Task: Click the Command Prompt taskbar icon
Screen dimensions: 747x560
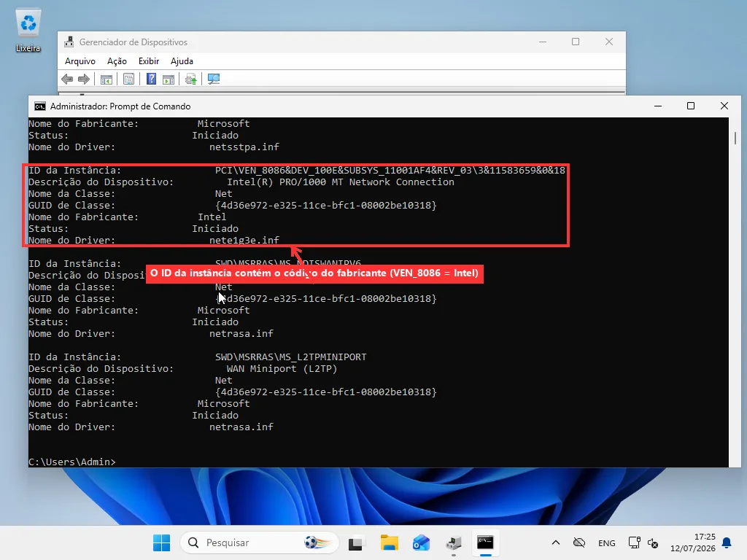Action: tap(485, 542)
